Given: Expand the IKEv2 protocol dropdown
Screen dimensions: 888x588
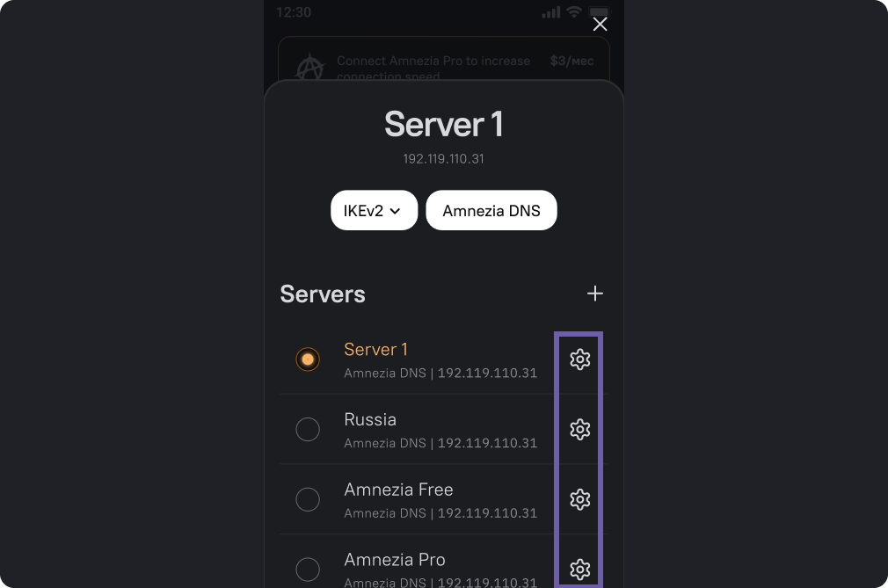Looking at the screenshot, I should [x=374, y=211].
